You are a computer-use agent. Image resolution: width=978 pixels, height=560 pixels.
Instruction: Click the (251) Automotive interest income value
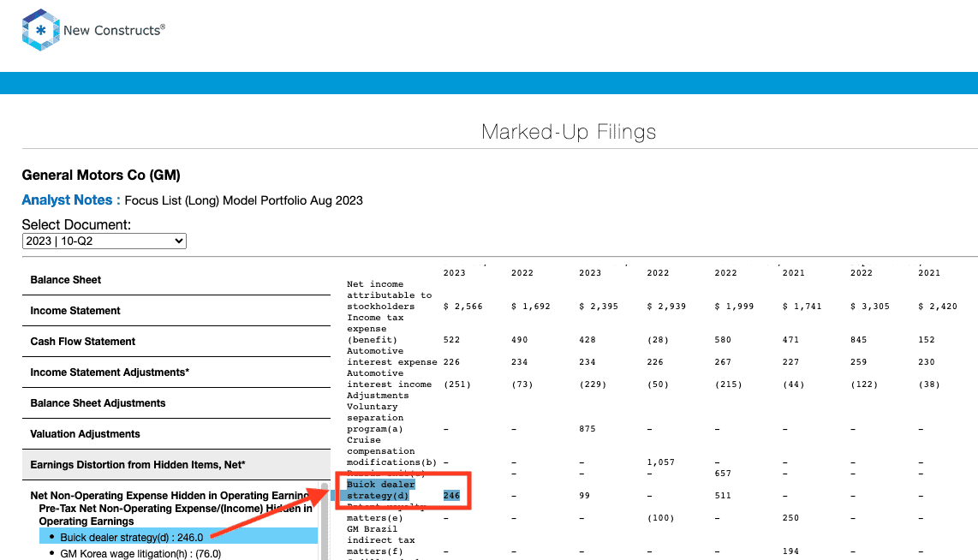point(457,384)
